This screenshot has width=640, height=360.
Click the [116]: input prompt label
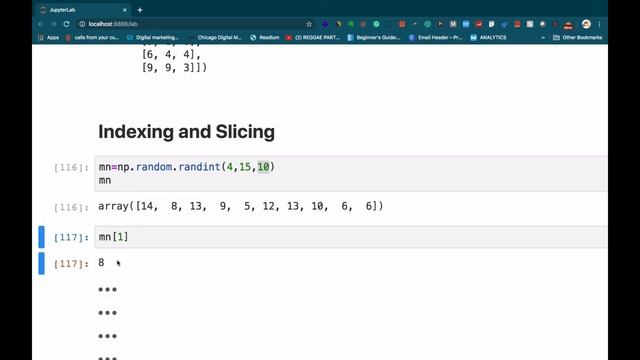[71, 167]
